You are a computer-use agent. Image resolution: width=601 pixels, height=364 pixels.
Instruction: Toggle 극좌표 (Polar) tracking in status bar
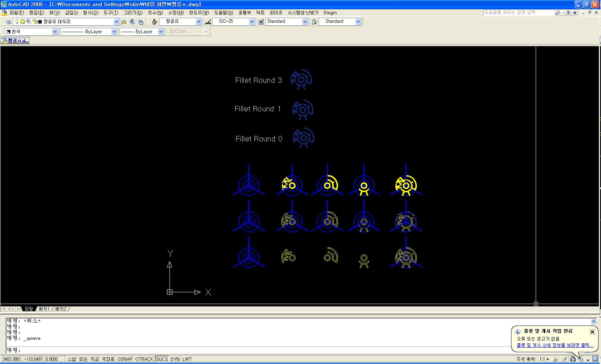click(108, 359)
